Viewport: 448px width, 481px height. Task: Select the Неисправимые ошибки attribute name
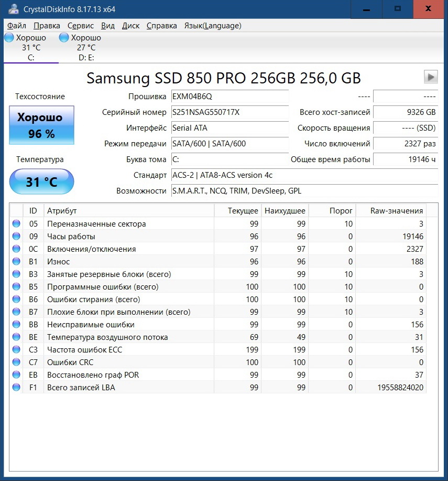coord(91,325)
